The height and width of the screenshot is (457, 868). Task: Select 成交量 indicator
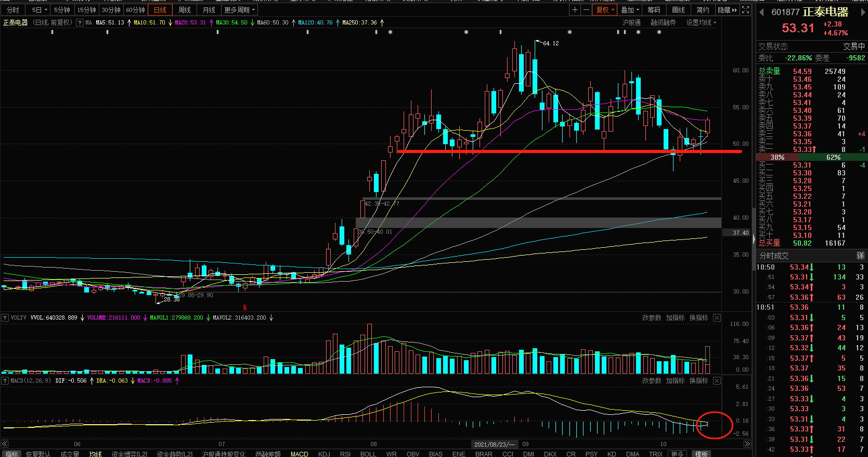coord(70,454)
